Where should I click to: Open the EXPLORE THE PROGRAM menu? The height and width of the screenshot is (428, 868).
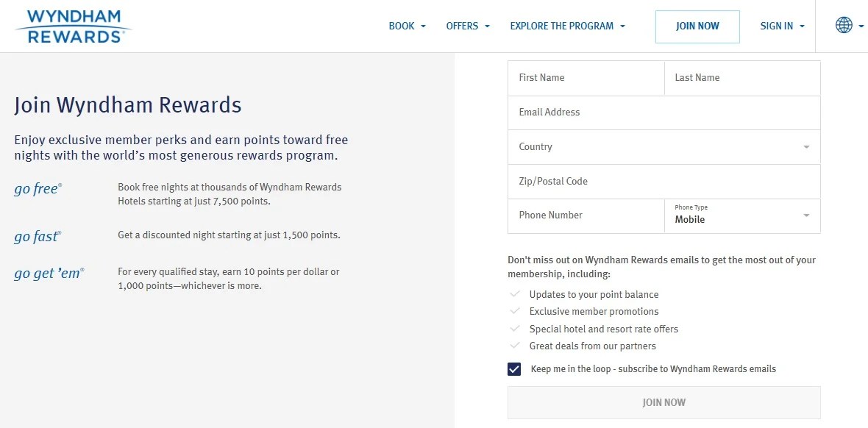coord(561,25)
